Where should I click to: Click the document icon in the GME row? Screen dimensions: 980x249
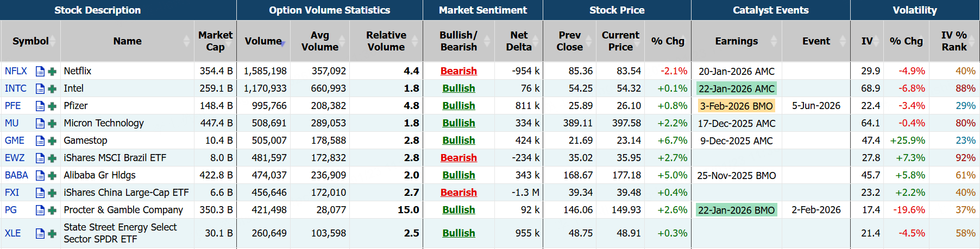coord(40,141)
